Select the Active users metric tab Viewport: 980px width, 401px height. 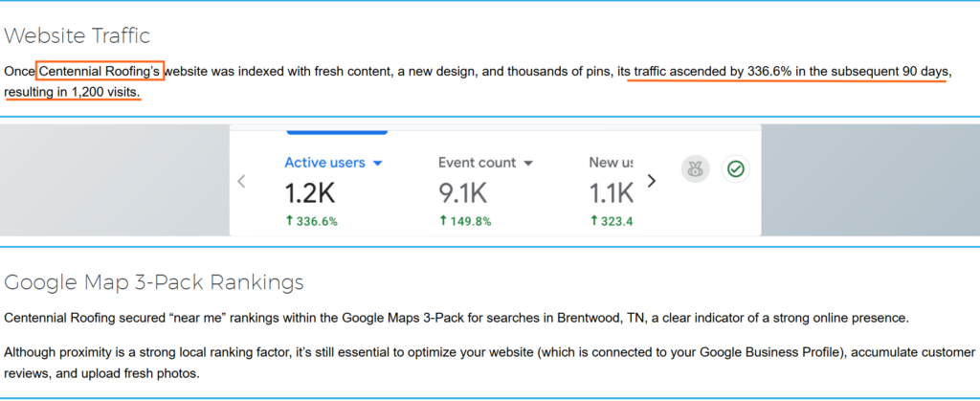pos(324,163)
